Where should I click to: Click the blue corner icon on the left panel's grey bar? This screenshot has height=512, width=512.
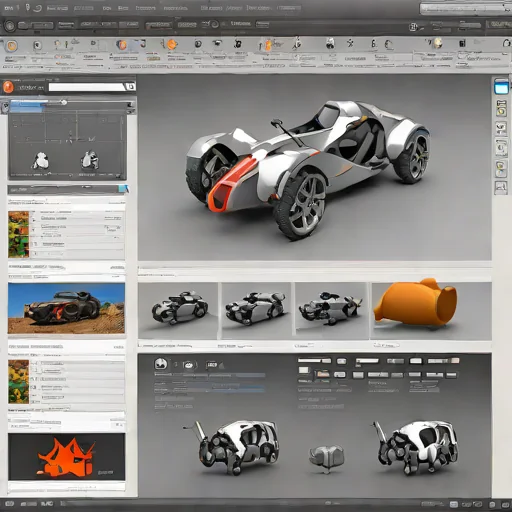pos(123,189)
